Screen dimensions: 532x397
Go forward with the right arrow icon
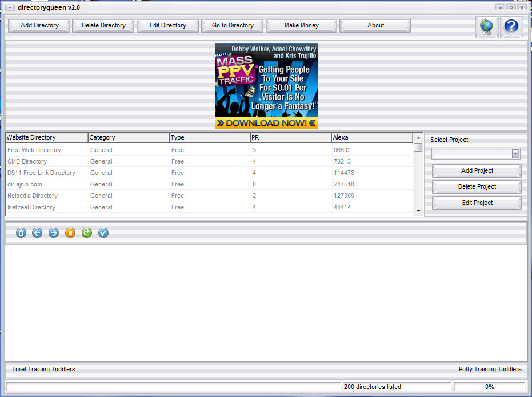coord(54,233)
